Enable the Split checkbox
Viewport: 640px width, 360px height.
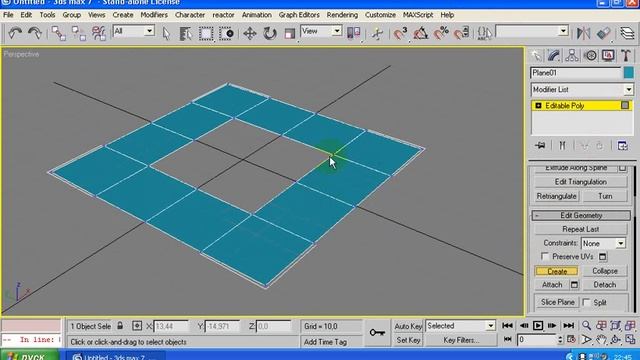pyautogui.click(x=586, y=302)
